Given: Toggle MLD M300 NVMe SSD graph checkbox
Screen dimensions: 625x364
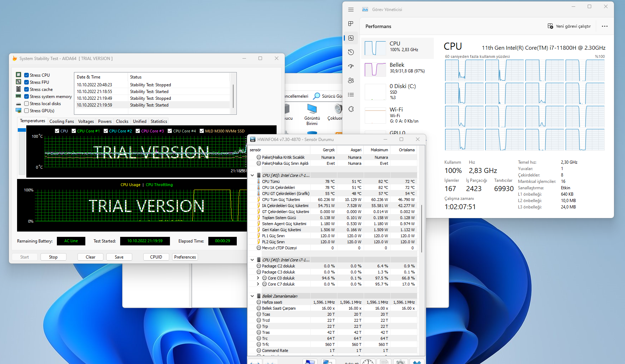Looking at the screenshot, I should click(202, 131).
